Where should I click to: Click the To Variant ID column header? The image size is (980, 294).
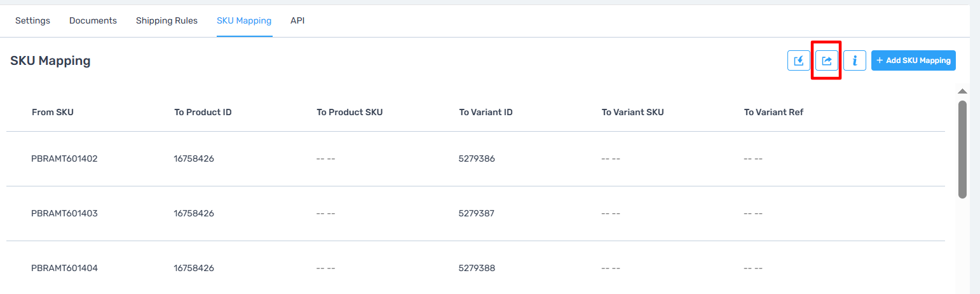pos(486,113)
